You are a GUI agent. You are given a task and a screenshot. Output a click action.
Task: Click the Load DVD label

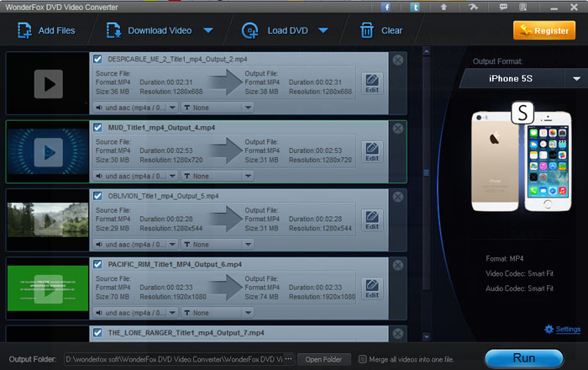[x=287, y=30]
